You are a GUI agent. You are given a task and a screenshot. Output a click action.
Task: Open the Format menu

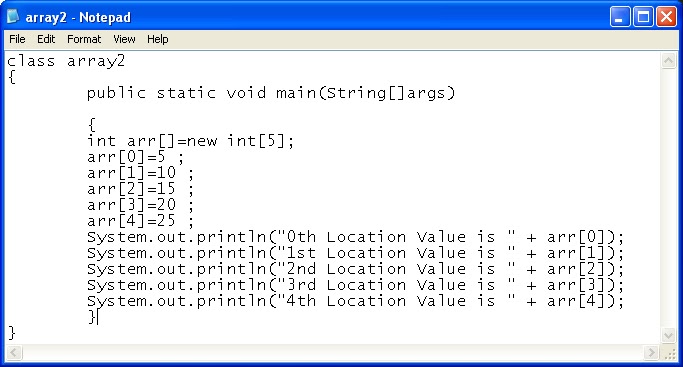84,39
